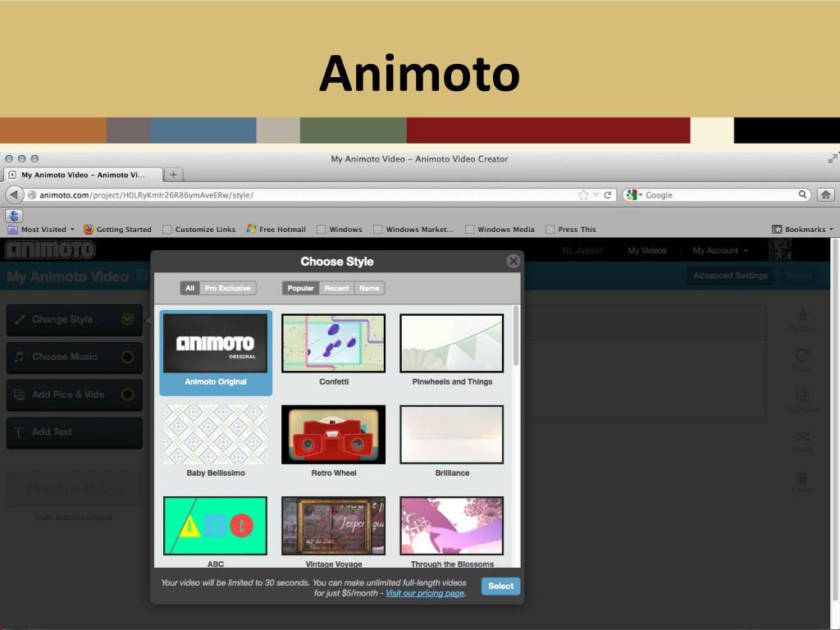
Task: Open the browser home page icon
Action: pos(825,194)
